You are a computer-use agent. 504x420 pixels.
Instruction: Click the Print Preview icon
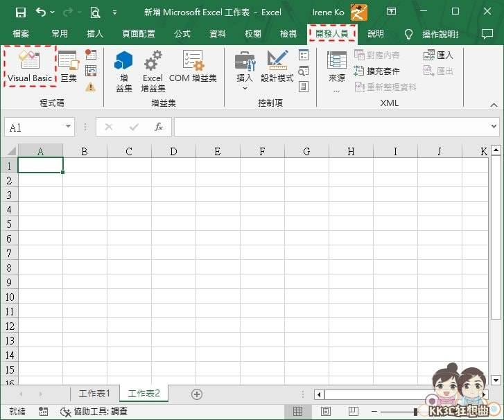[95, 12]
